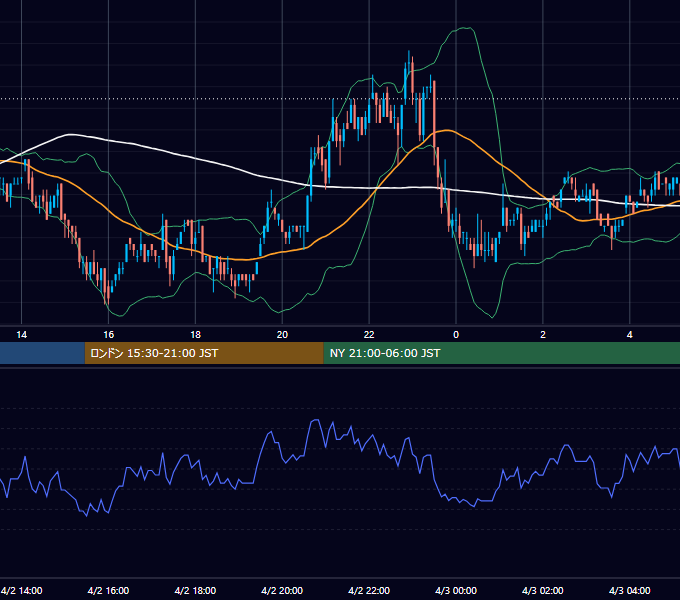Click the 18 hour axis label
The width and height of the screenshot is (680, 600).
point(196,335)
